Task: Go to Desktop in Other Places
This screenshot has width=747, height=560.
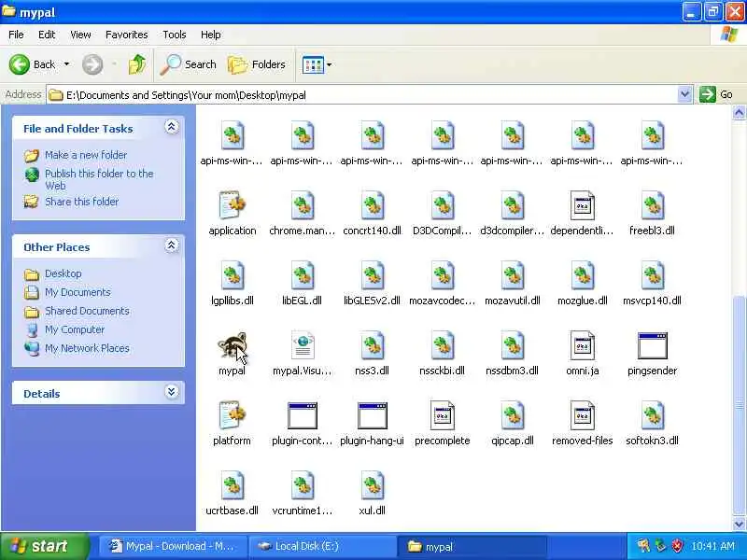Action: click(x=63, y=273)
